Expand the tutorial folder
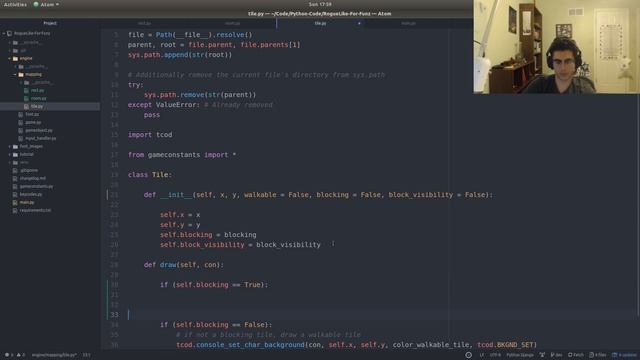 (x=27, y=154)
